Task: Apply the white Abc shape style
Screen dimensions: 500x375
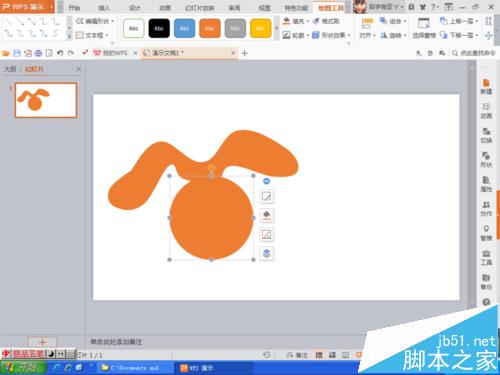Action: (x=134, y=29)
